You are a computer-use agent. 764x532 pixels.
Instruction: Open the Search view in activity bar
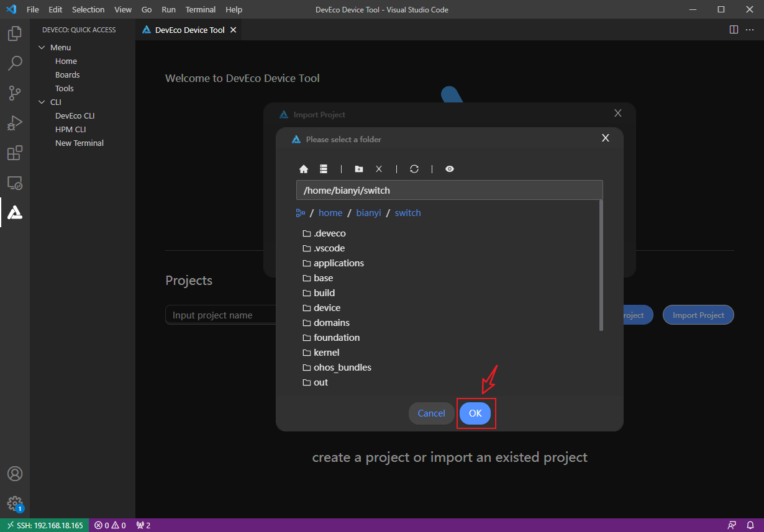point(15,63)
